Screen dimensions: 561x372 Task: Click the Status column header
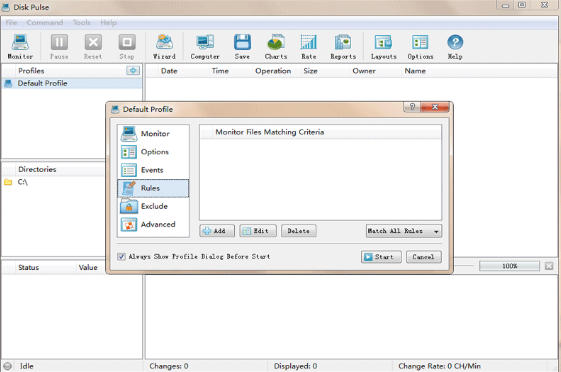coord(29,268)
